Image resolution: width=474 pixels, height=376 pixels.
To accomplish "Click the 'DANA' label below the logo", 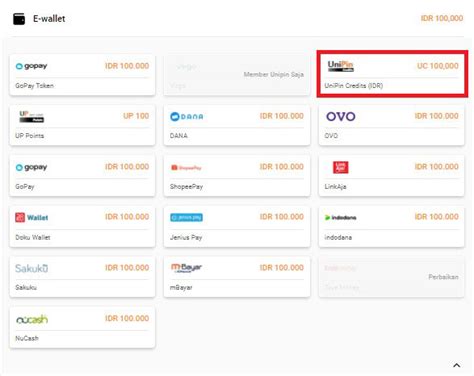I will (179, 136).
